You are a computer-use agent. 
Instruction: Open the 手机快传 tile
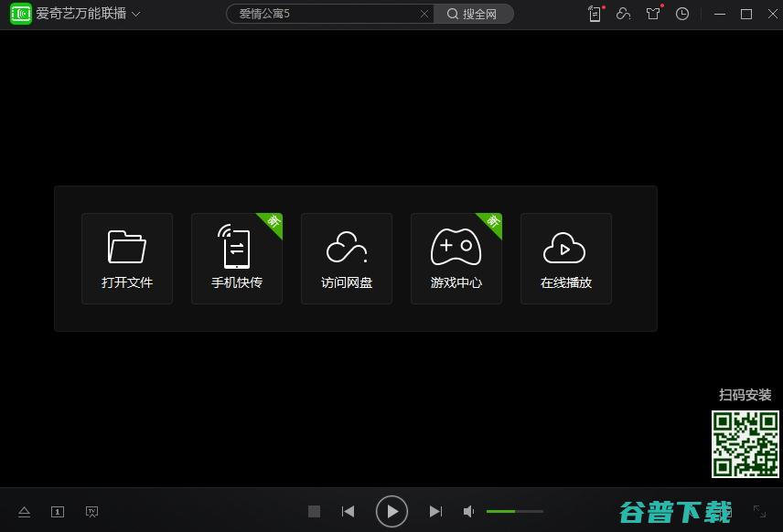coord(237,259)
